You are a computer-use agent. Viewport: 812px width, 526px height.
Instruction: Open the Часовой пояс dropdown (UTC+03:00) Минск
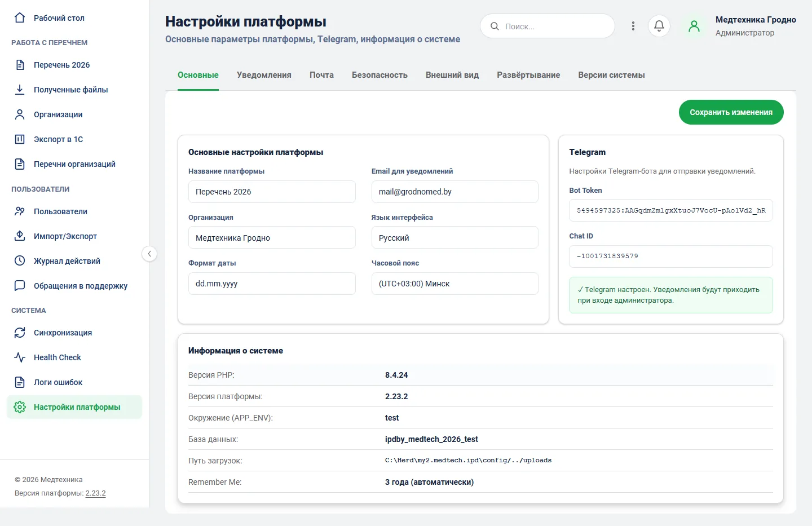(x=454, y=284)
